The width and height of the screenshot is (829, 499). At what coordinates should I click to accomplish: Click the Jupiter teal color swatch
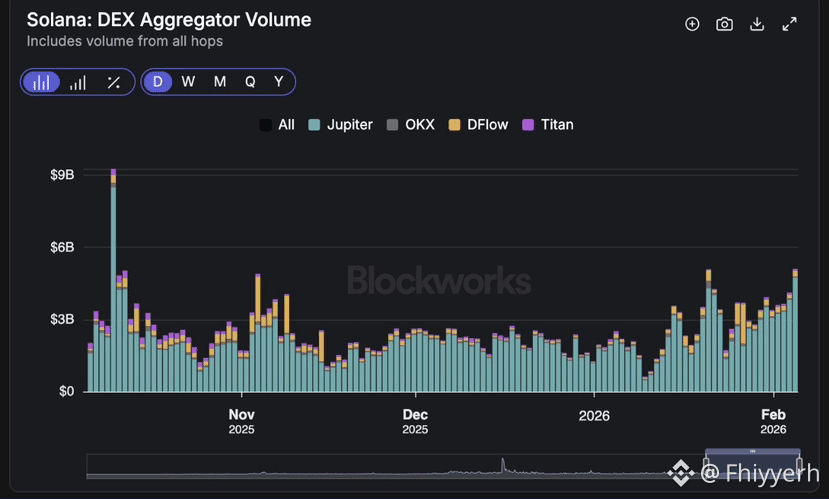pos(314,125)
